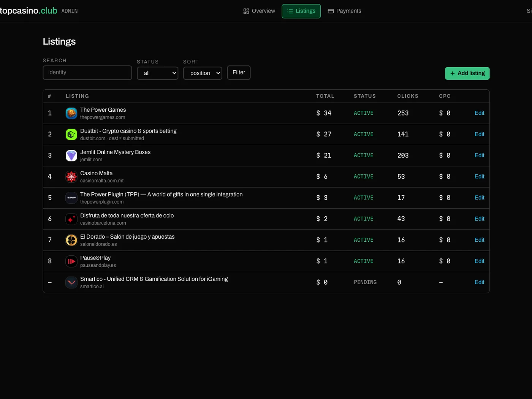Screen dimensions: 532x399
Task: Click 'El Dorado – Salón de juego y apuestas'
Action: tap(127, 237)
